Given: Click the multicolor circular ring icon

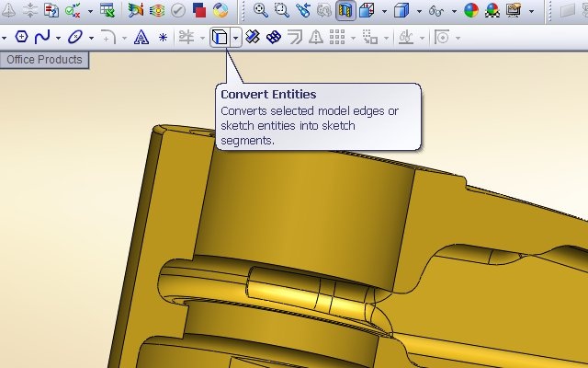Looking at the screenshot, I should tap(220, 10).
